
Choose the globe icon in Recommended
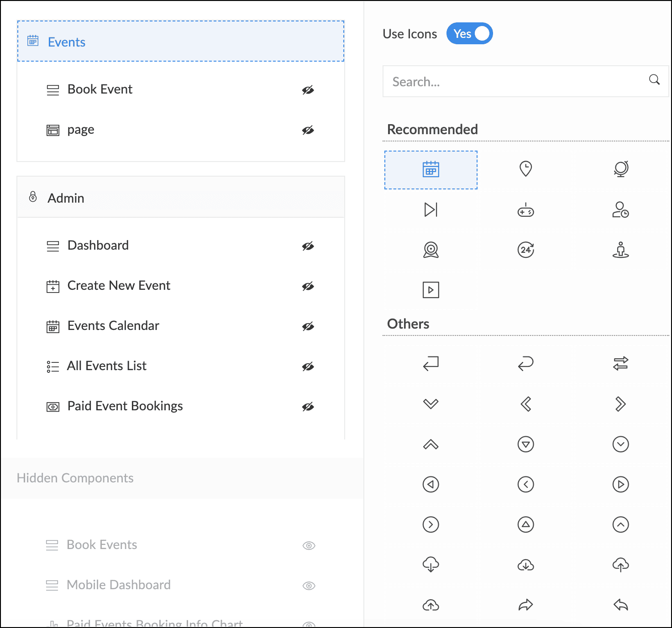click(x=620, y=169)
